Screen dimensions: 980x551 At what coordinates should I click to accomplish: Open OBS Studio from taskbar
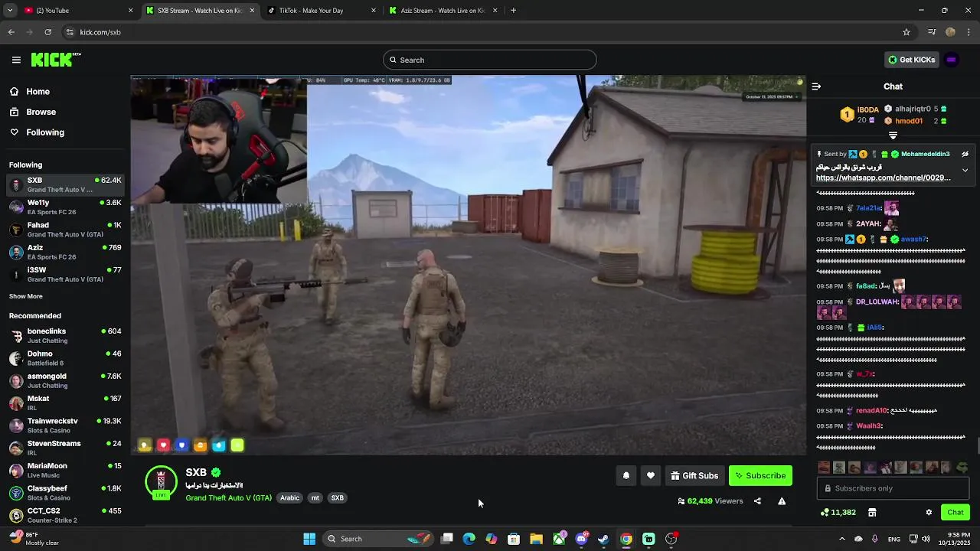click(x=671, y=539)
